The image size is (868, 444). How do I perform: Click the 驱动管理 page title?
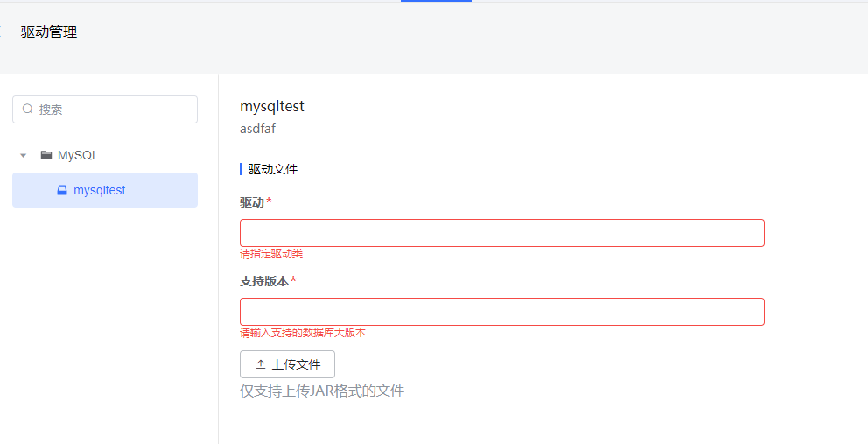pos(49,32)
